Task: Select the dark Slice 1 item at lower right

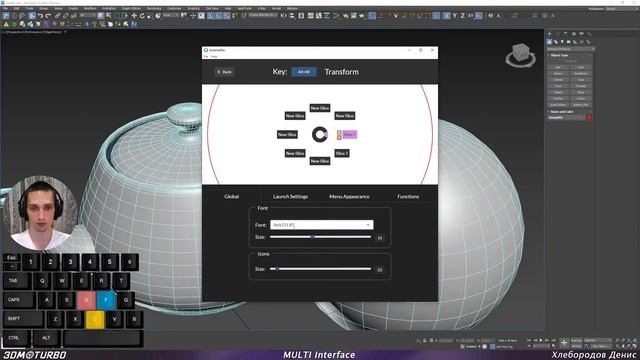Action: coord(342,153)
